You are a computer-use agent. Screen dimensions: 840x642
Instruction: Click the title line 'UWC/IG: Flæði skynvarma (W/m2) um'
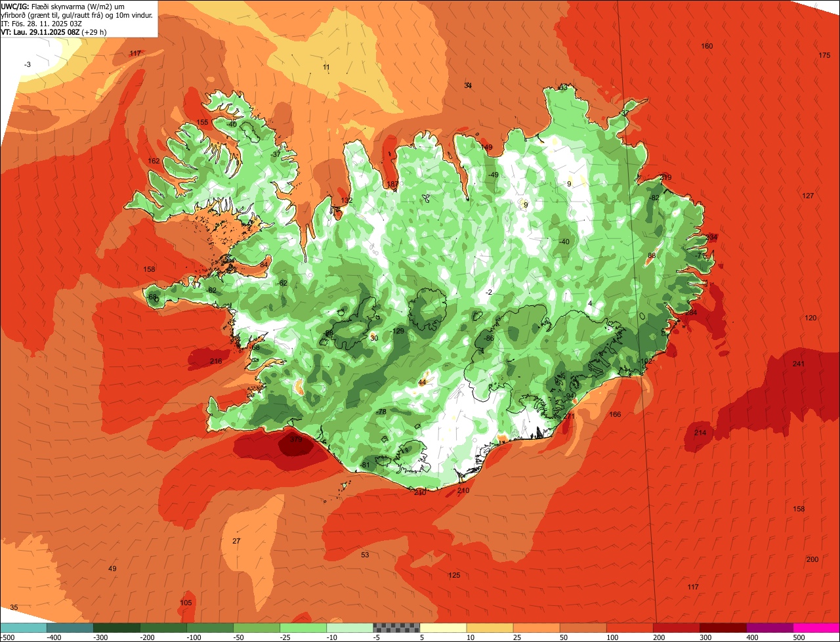pyautogui.click(x=62, y=6)
